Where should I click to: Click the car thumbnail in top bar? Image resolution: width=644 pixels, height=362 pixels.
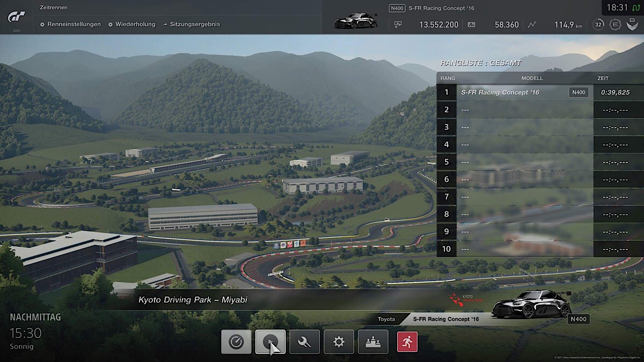pos(355,21)
